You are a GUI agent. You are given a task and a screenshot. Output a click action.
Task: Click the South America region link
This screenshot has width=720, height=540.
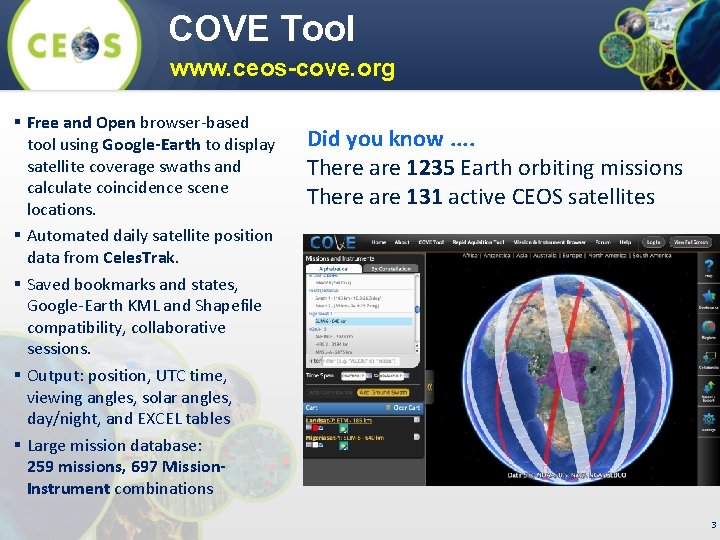[x=652, y=255]
